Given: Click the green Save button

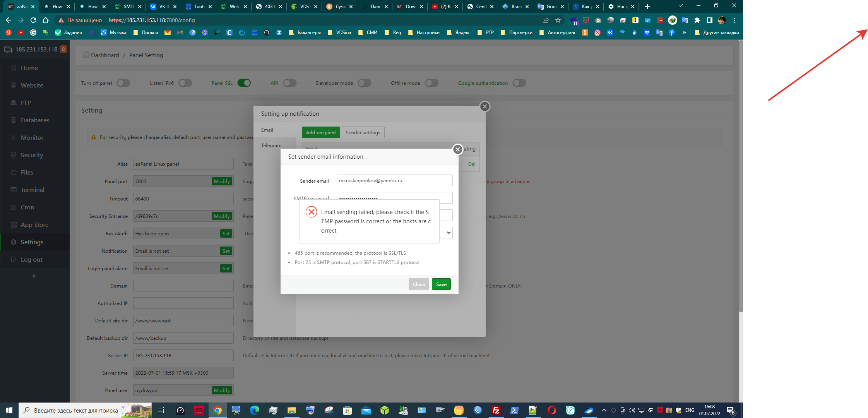Looking at the screenshot, I should click(441, 284).
